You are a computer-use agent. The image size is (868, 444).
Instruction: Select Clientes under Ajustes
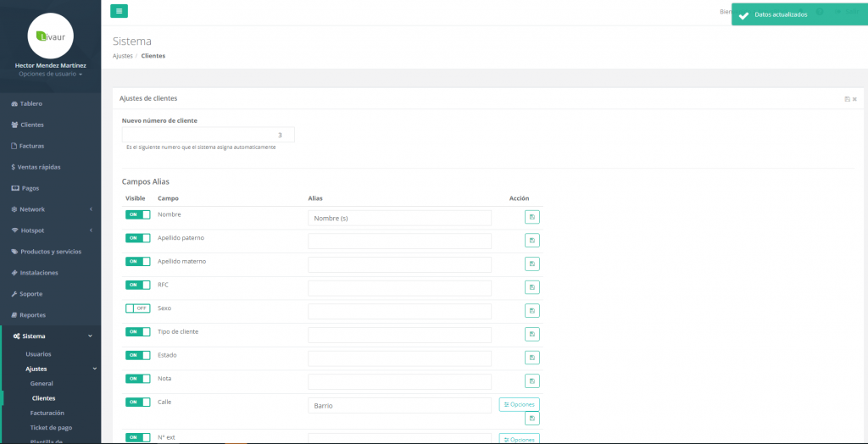43,398
